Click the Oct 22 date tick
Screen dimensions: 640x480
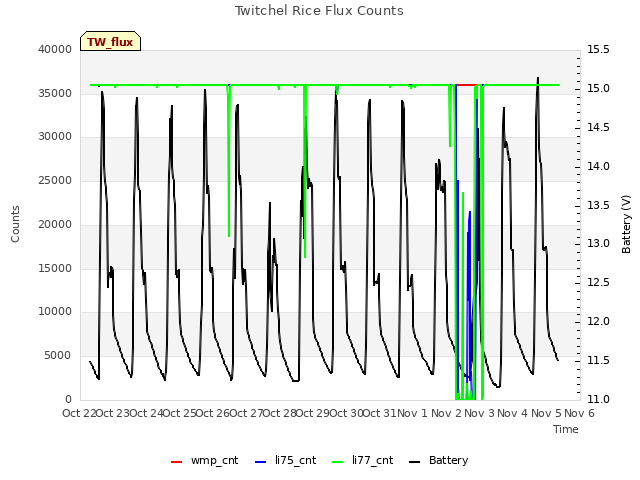pos(79,413)
